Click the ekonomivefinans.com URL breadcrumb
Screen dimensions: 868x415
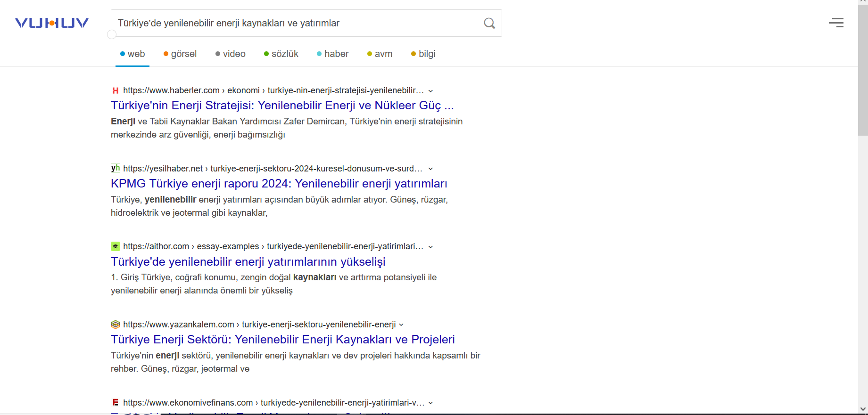pyautogui.click(x=274, y=402)
